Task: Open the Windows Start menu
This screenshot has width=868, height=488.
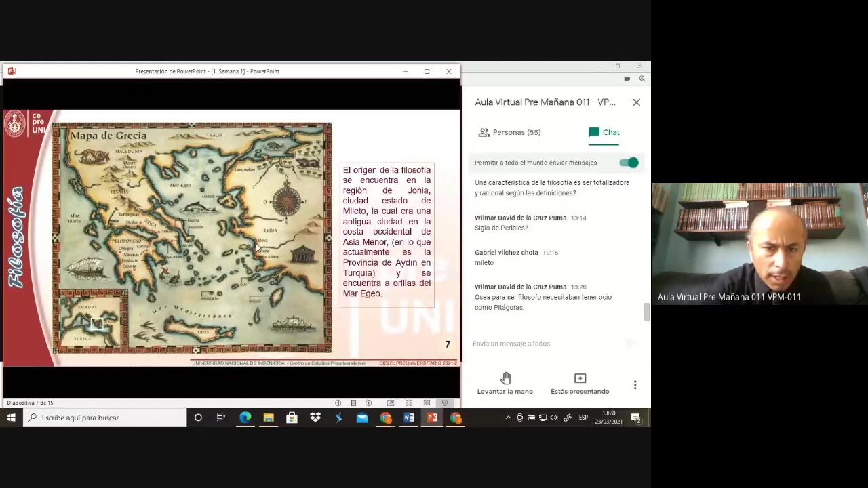Action: tap(12, 418)
